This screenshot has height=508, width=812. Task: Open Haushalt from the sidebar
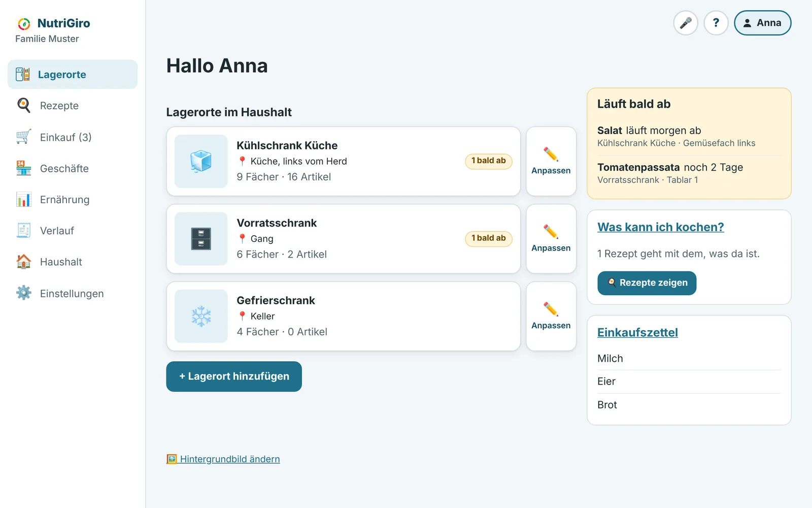click(73, 262)
